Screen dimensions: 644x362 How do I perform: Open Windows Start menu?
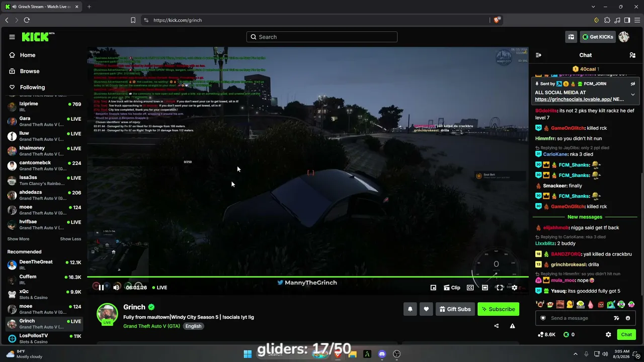tap(248, 354)
